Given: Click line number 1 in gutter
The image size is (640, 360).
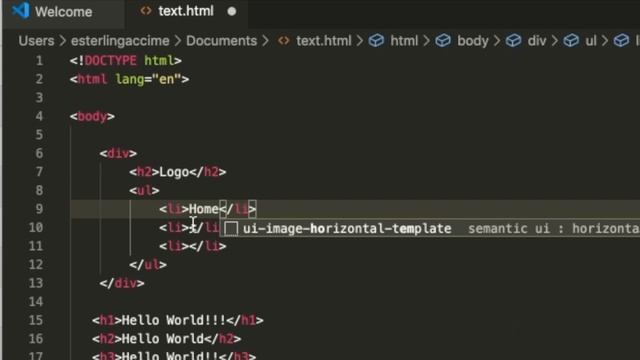Looking at the screenshot, I should pyautogui.click(x=39, y=61).
